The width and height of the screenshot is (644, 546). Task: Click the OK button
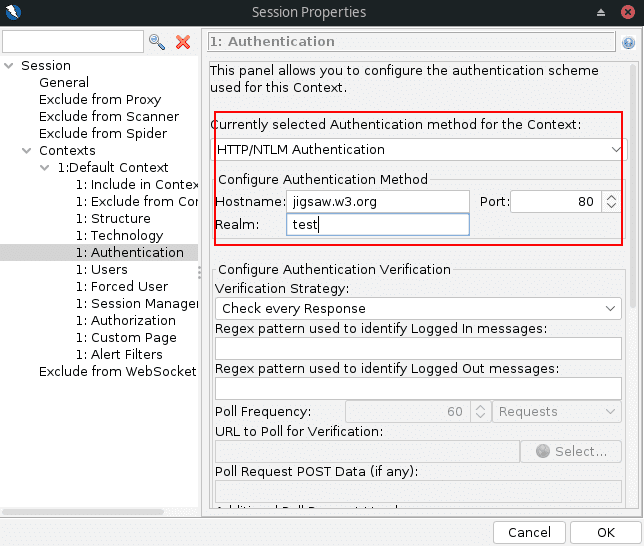click(x=606, y=532)
